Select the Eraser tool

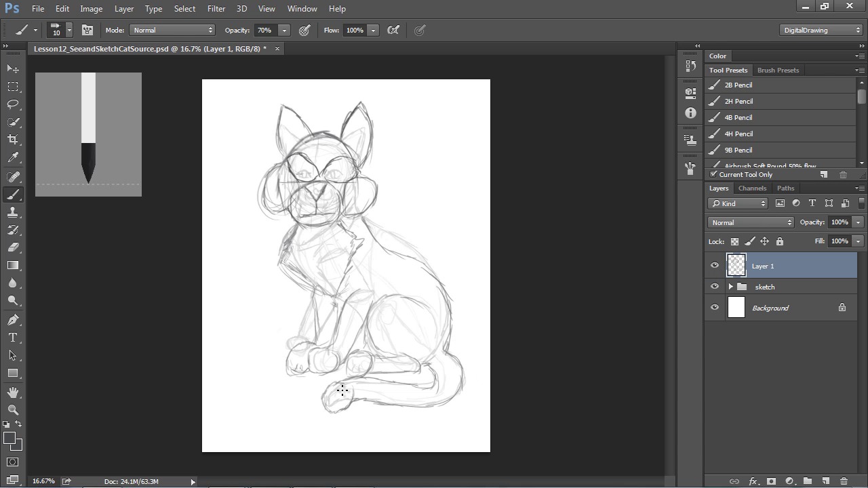point(13,247)
